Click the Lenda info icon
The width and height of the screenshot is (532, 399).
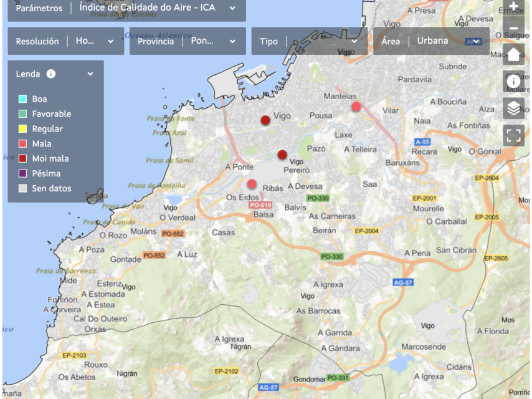[x=51, y=74]
